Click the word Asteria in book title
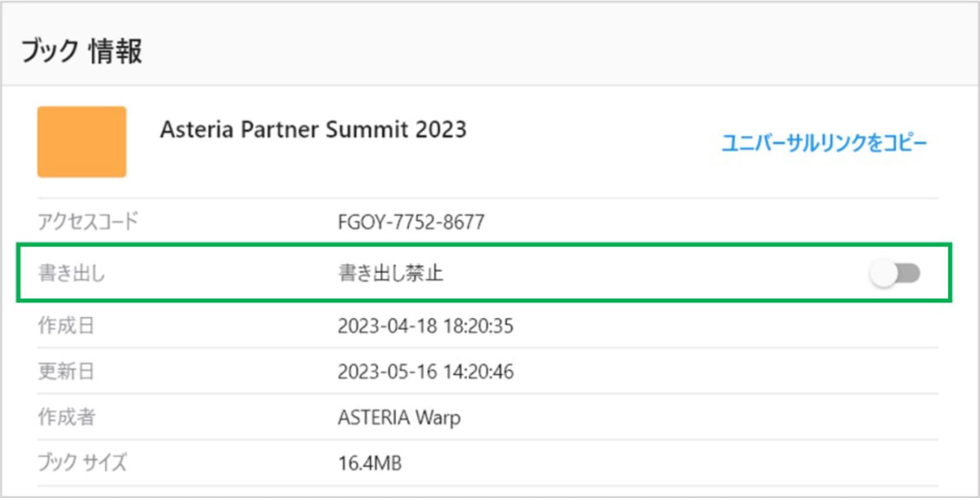980x498 pixels. click(x=196, y=130)
